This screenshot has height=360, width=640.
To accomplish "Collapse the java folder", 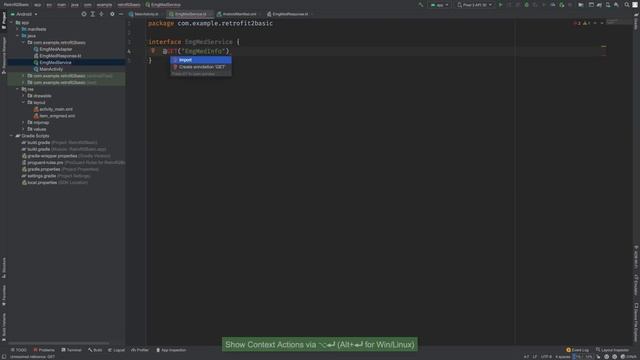I will click(18, 36).
